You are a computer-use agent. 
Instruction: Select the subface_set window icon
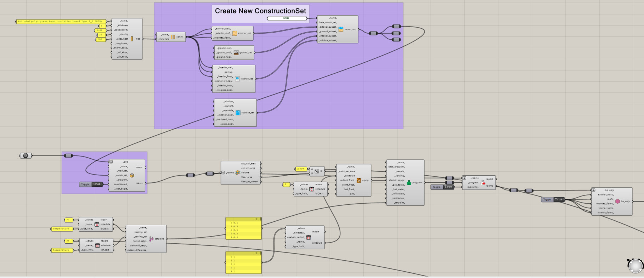tap(238, 113)
